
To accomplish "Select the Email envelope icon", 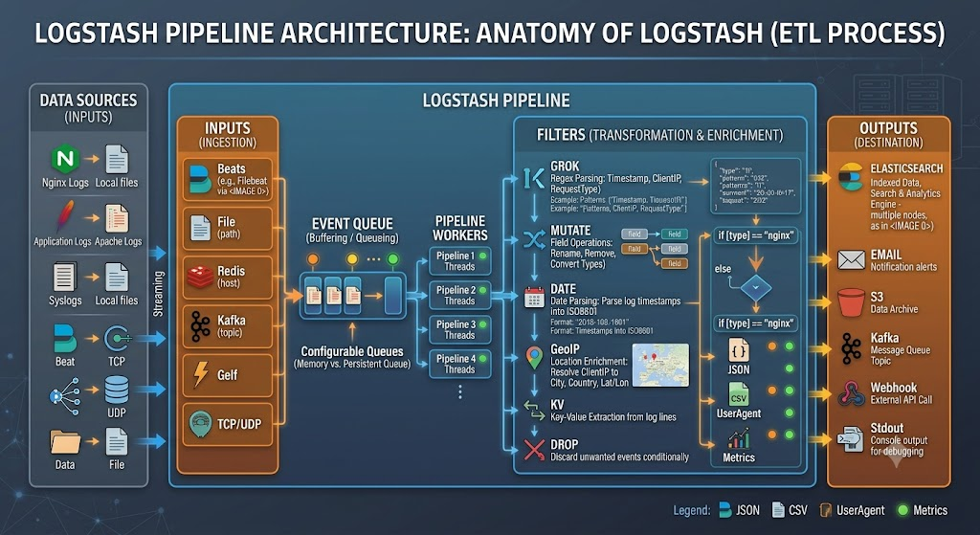I will [x=851, y=259].
